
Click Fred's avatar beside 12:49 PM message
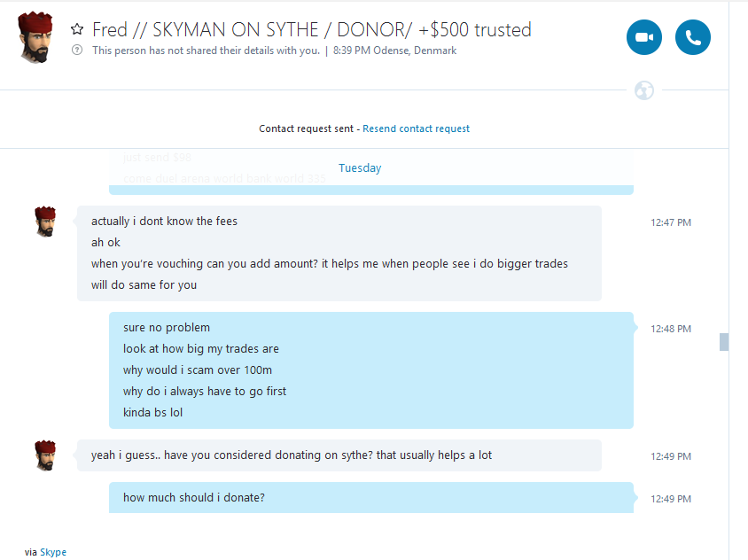click(45, 455)
